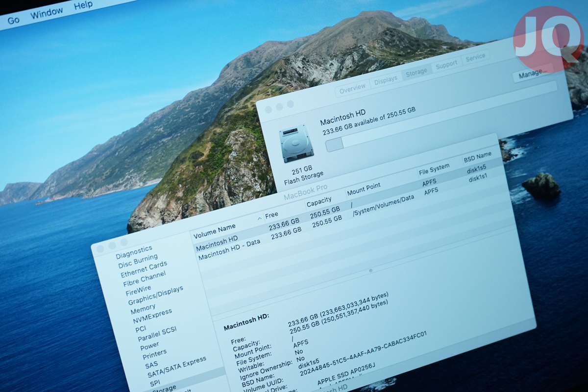Click "233.66 GB available of 250.55 GB" text
The width and height of the screenshot is (588, 392).
click(x=368, y=121)
